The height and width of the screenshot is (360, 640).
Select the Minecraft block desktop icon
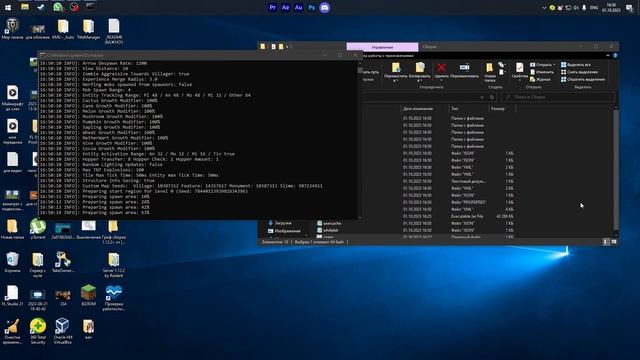click(x=88, y=296)
